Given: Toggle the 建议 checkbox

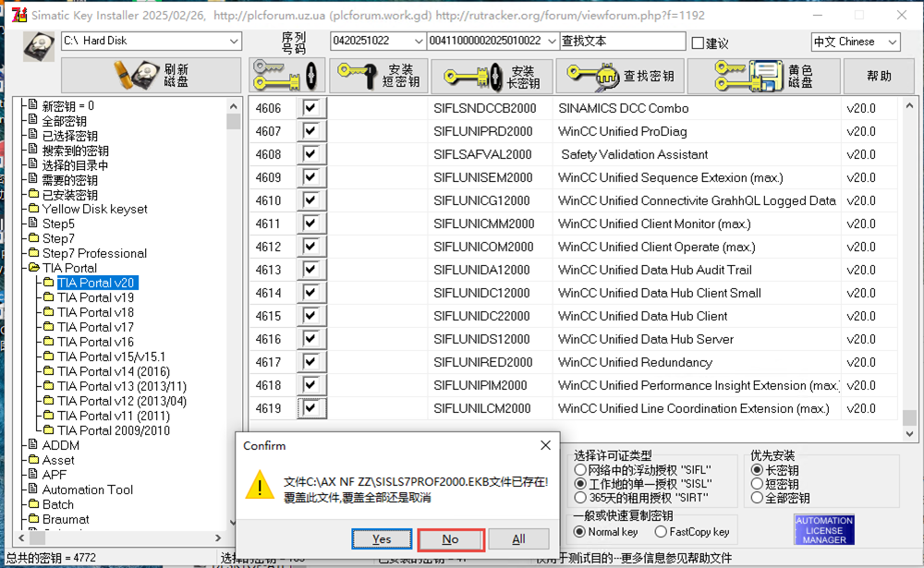Looking at the screenshot, I should [698, 42].
